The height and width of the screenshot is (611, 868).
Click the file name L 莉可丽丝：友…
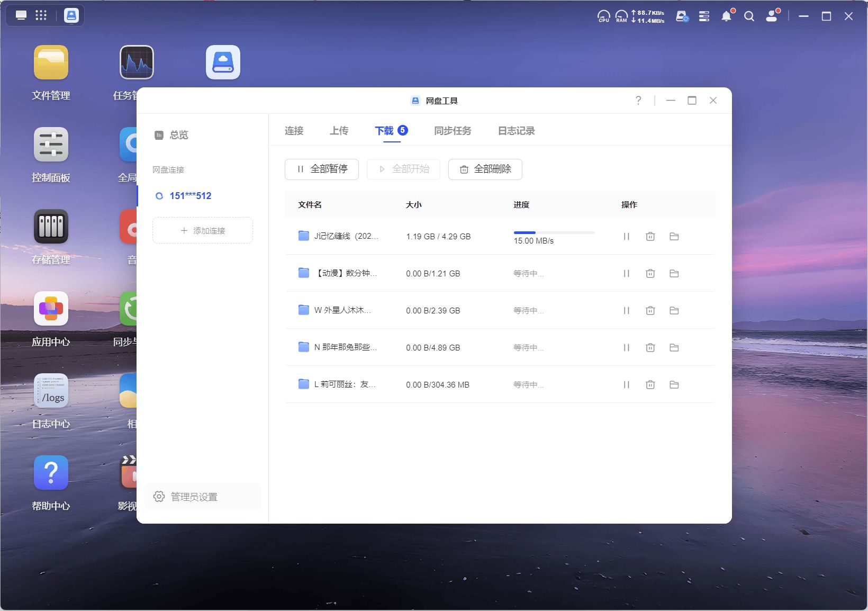tap(345, 384)
